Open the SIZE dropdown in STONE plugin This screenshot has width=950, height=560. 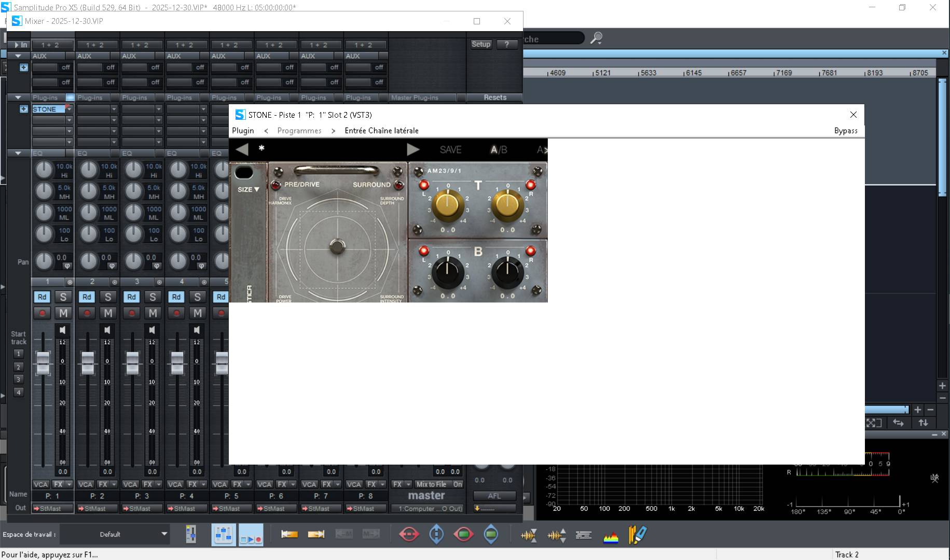point(249,190)
